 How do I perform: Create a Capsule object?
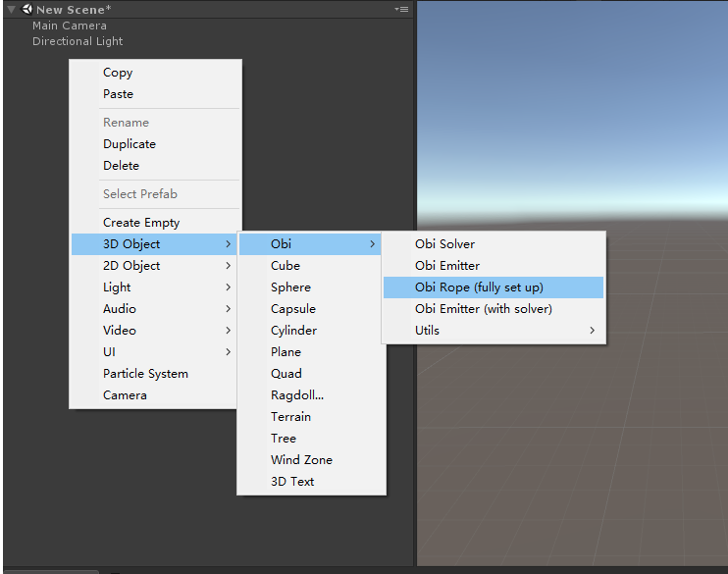(x=310, y=309)
